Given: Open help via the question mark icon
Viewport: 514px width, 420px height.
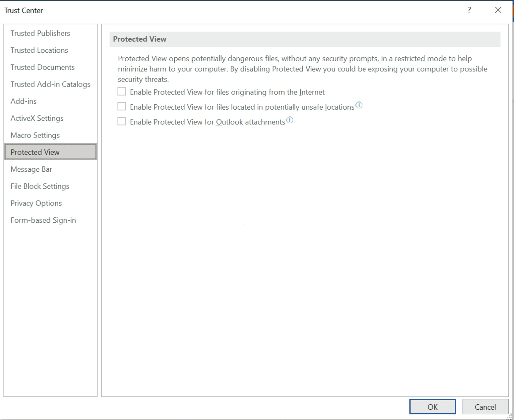Looking at the screenshot, I should point(469,10).
